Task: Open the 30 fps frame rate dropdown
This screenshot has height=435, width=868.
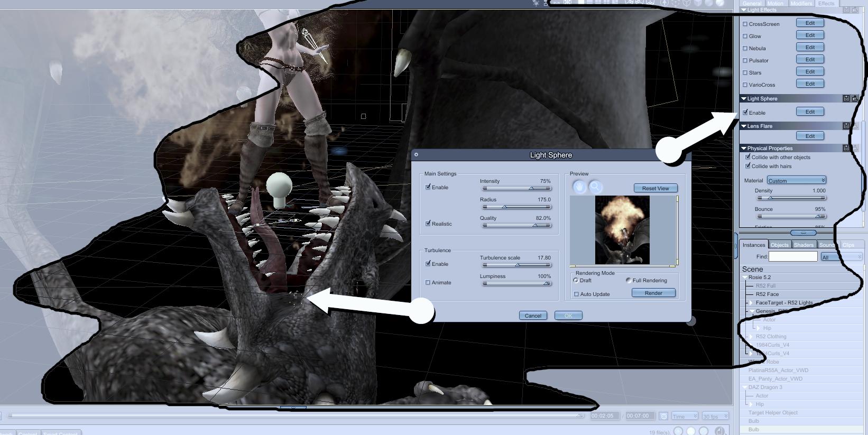Action: click(x=715, y=417)
